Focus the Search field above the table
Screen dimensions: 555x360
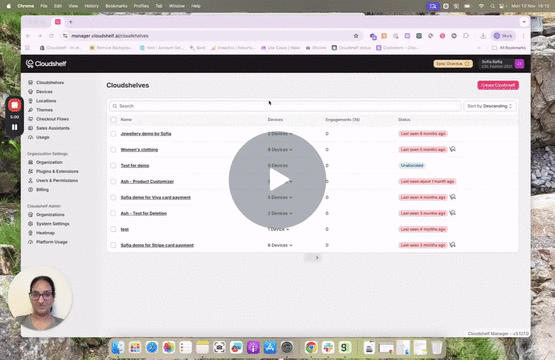285,106
